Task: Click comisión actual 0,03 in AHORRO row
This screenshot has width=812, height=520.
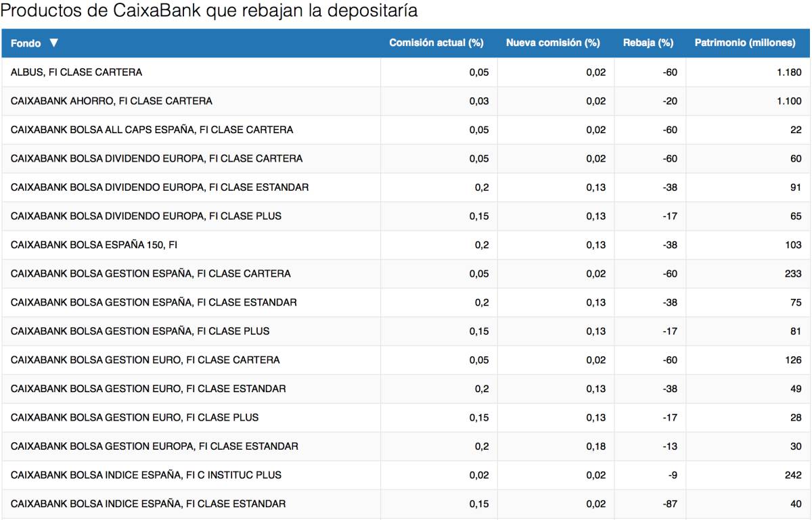Action: click(x=479, y=101)
